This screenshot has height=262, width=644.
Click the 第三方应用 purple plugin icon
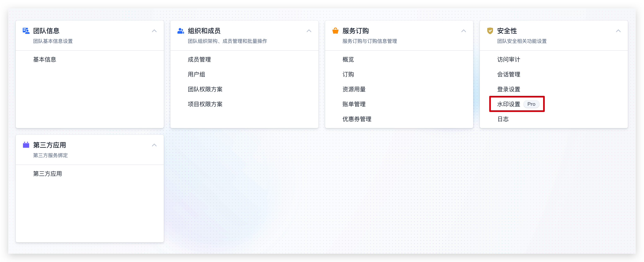26,145
